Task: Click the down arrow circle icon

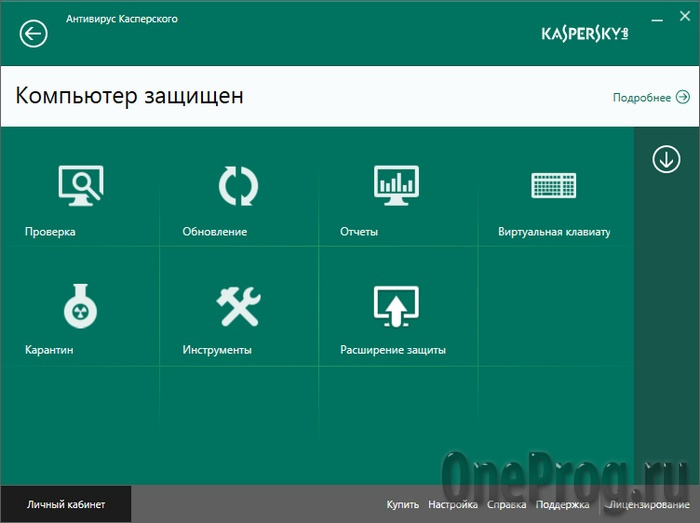Action: pos(666,159)
